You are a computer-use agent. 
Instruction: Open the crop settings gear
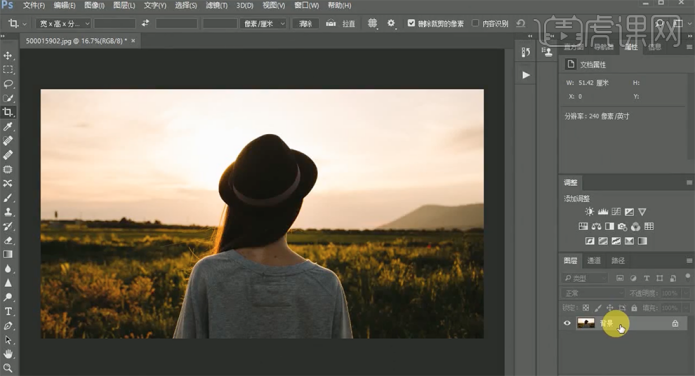point(391,23)
